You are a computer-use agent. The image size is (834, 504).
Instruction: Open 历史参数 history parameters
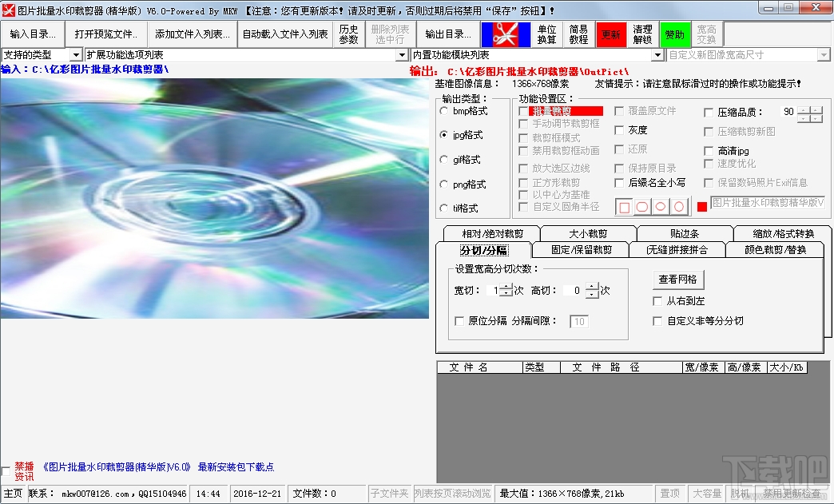tap(349, 34)
